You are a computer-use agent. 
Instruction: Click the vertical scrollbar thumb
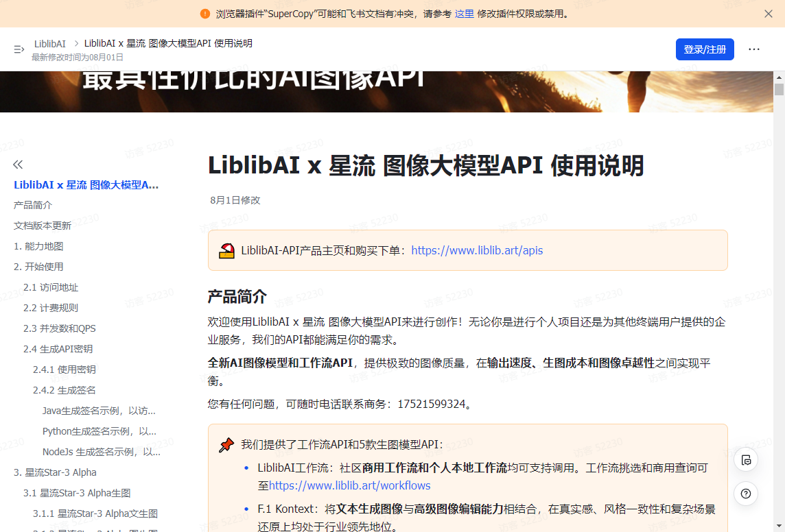[x=779, y=90]
